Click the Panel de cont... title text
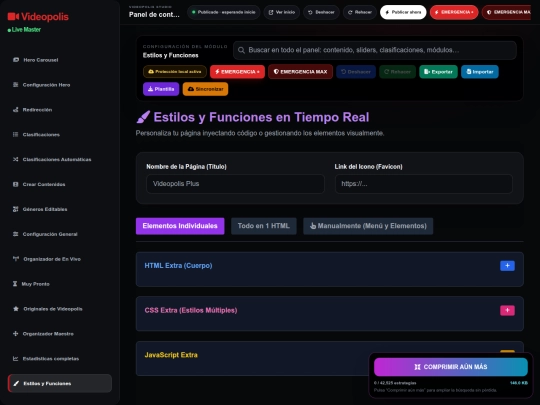The image size is (540, 405). coord(154,14)
